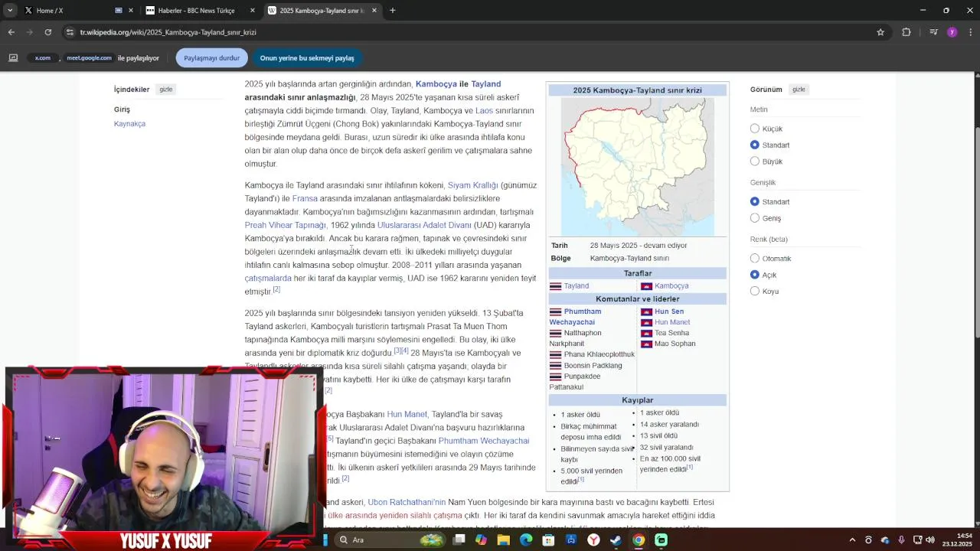The height and width of the screenshot is (551, 980).
Task: Close the Haberler - BBC News Türkçe tab
Action: pos(253,11)
